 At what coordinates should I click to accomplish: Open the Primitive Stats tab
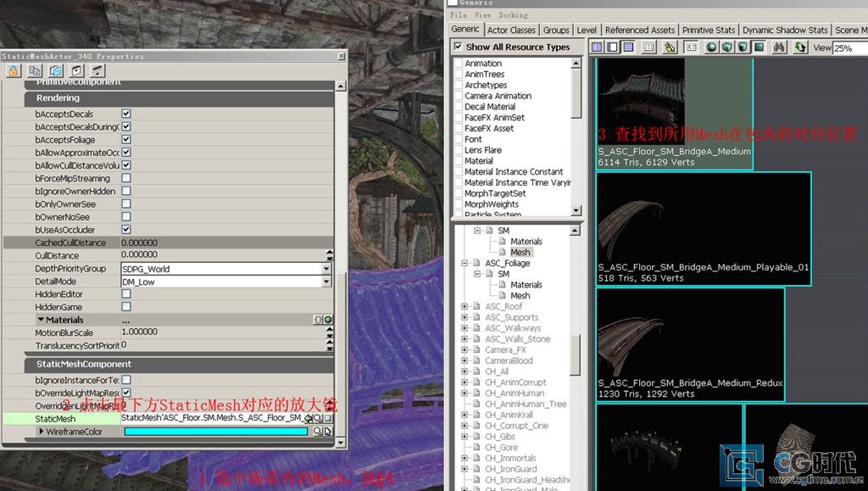[x=709, y=30]
